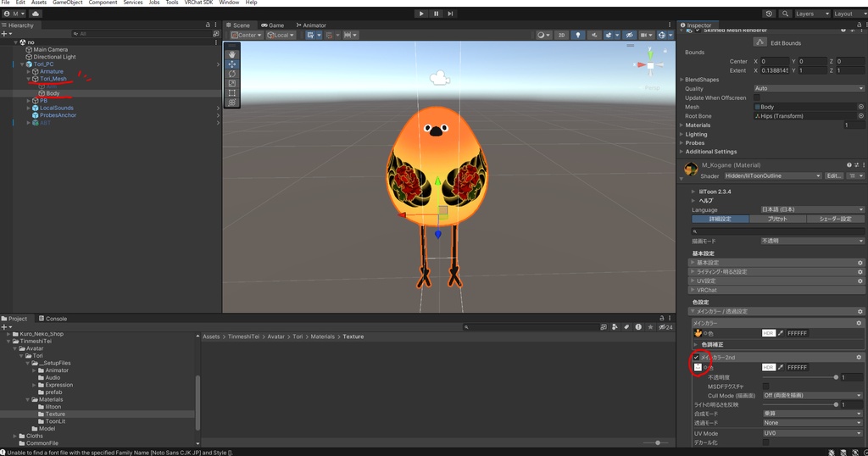Toggle デカール化 checkbox
The height and width of the screenshot is (456, 868).
coord(765,442)
